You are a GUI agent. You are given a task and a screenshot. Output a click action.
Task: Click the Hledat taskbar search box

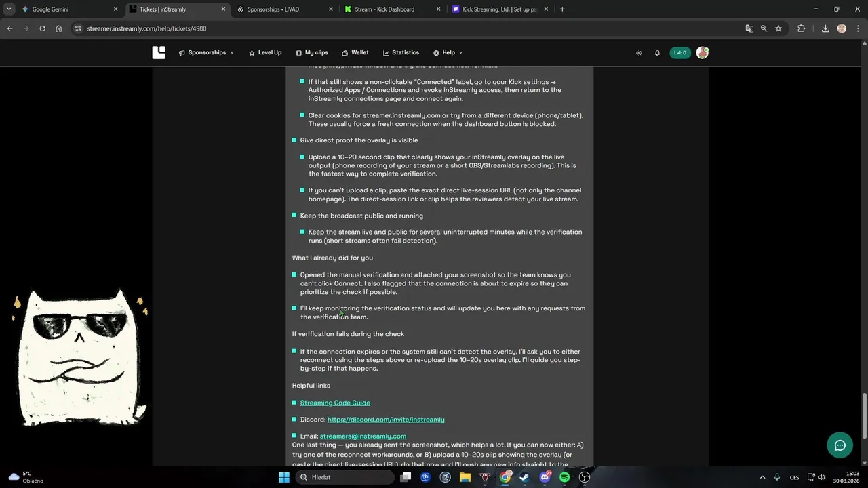(345, 477)
